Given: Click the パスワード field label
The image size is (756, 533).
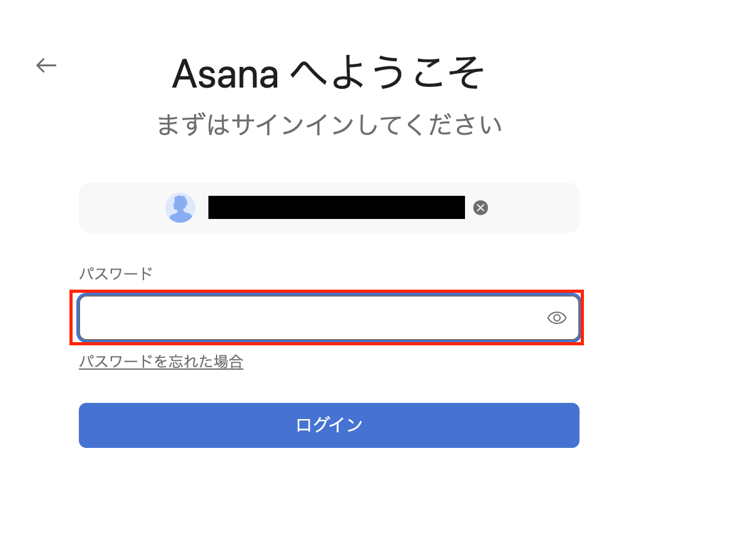Looking at the screenshot, I should coord(115,273).
